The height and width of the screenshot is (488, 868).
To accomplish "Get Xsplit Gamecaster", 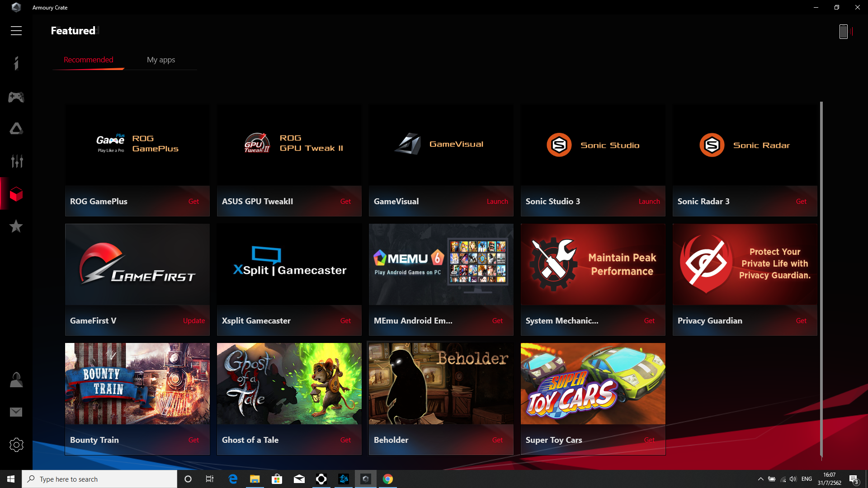I will pos(345,321).
